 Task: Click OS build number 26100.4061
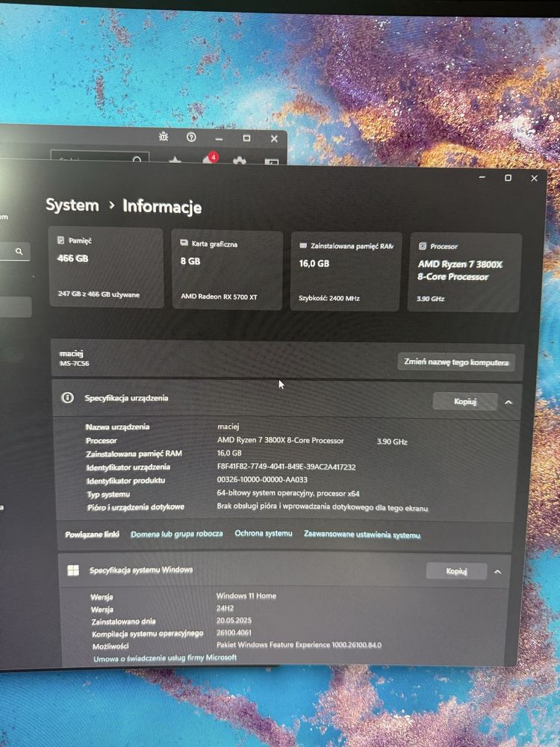pos(234,633)
